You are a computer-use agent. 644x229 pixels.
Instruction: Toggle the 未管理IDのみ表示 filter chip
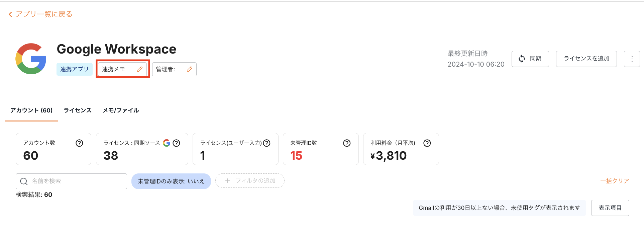coord(171,181)
